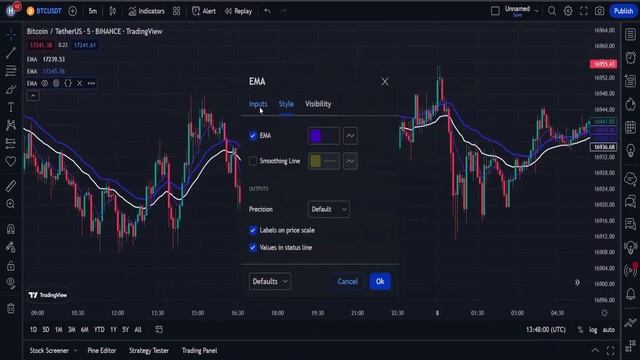Open the Defaults dropdown in EMA dialog
Image resolution: width=640 pixels, height=360 pixels.
coord(270,281)
